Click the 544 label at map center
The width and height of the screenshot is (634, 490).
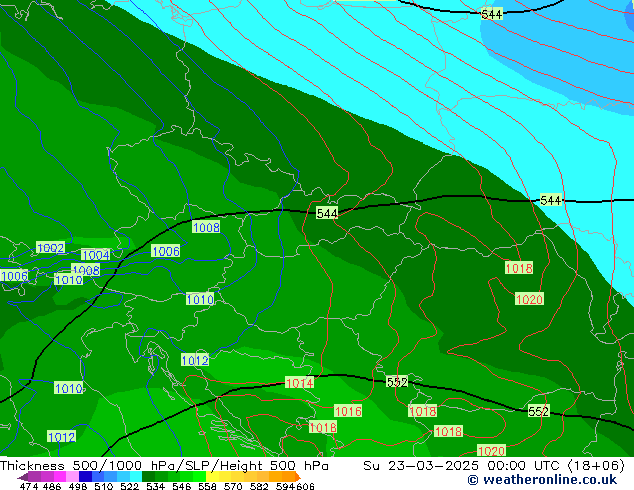pos(327,214)
